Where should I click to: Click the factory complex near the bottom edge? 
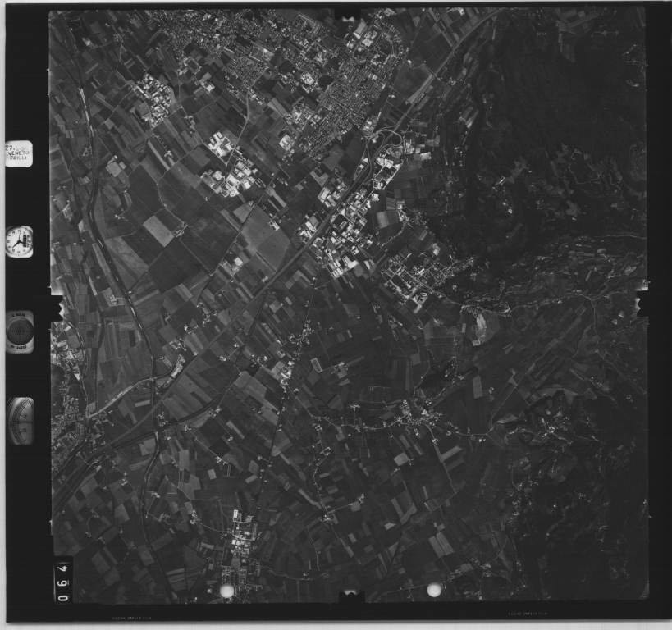(x=242, y=537)
